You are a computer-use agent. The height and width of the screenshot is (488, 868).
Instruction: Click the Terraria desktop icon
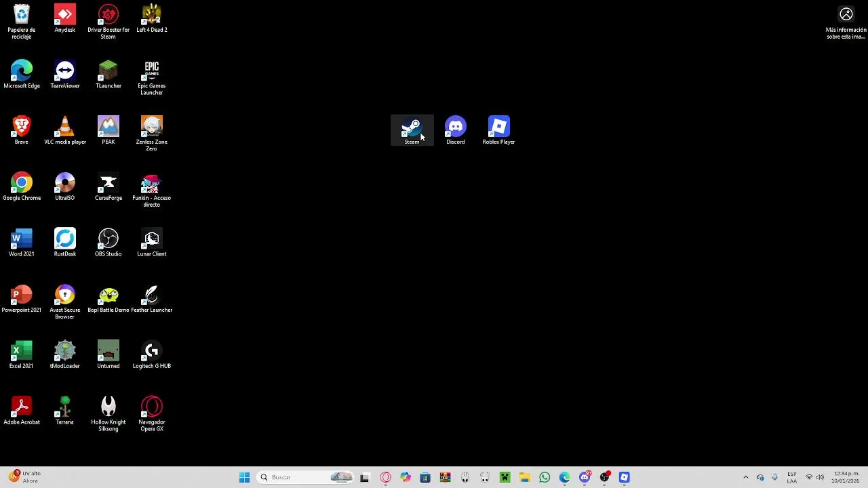[65, 411]
